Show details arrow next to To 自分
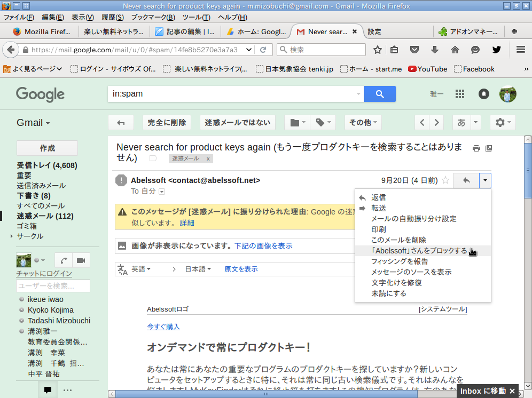This screenshot has height=398, width=532. 162,192
